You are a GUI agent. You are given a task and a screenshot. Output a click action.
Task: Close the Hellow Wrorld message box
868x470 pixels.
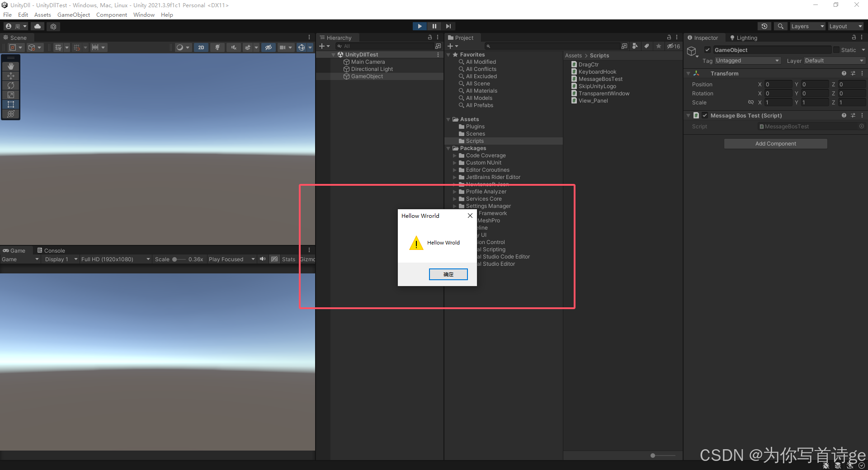click(x=470, y=216)
